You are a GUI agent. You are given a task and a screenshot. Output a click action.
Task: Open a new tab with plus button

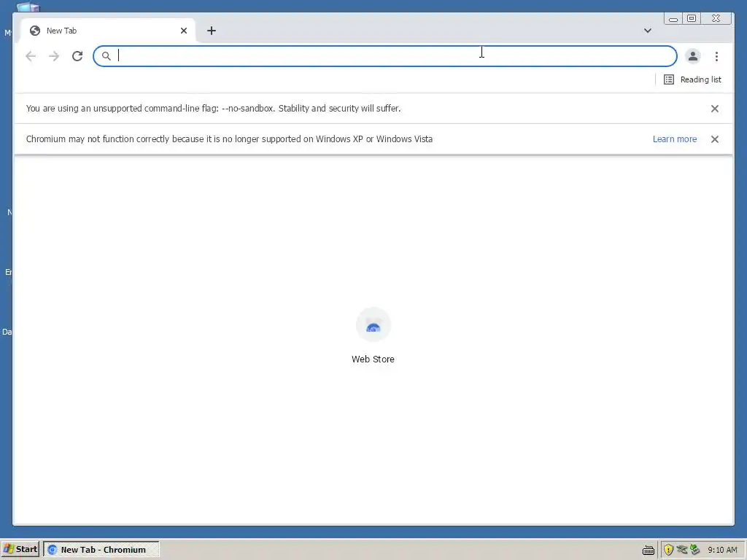click(x=212, y=31)
